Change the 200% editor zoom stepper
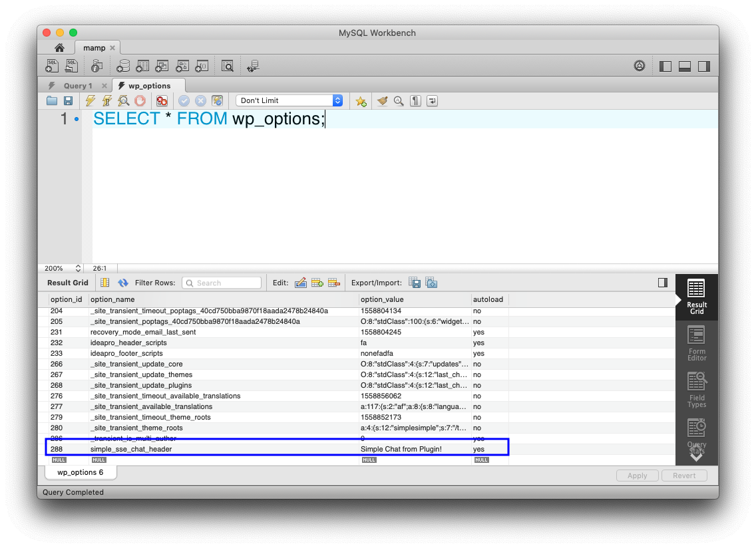 [78, 269]
